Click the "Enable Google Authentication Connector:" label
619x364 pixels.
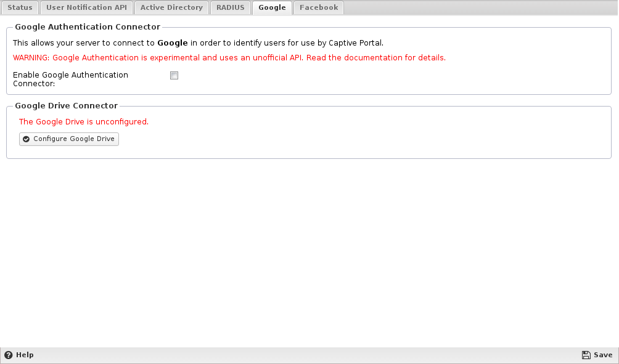(x=70, y=79)
